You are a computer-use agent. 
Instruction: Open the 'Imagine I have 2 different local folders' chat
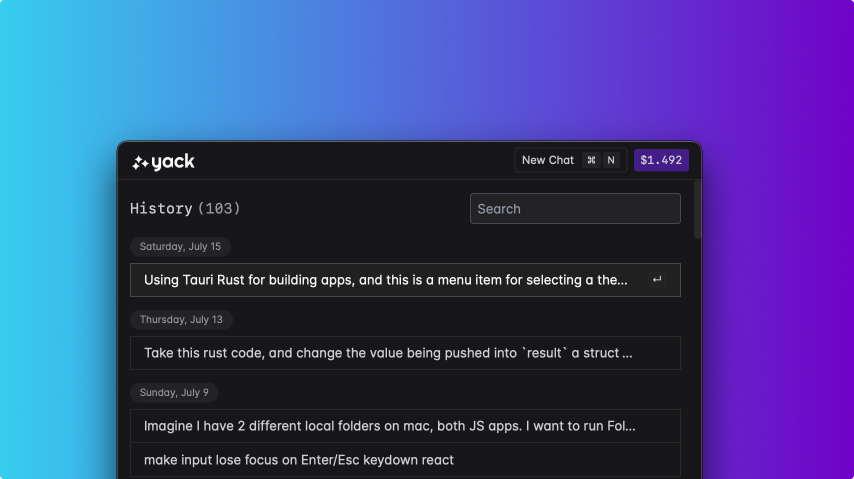(x=405, y=426)
